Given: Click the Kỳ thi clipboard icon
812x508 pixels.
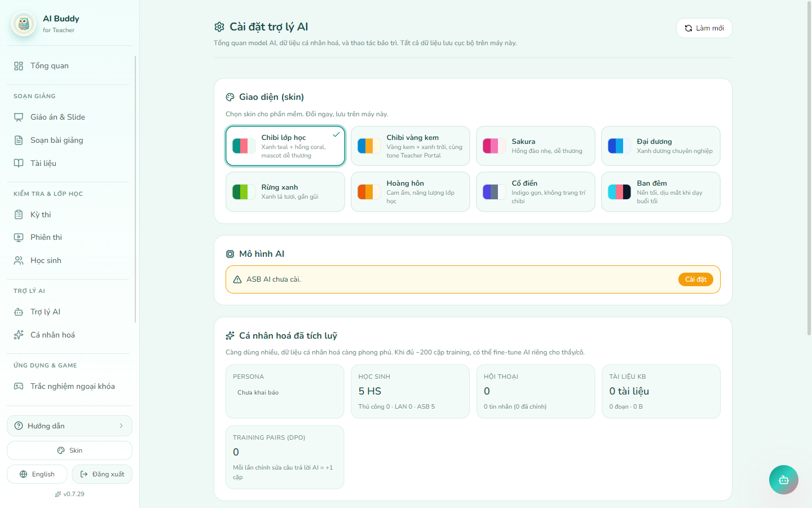Looking at the screenshot, I should pyautogui.click(x=19, y=215).
